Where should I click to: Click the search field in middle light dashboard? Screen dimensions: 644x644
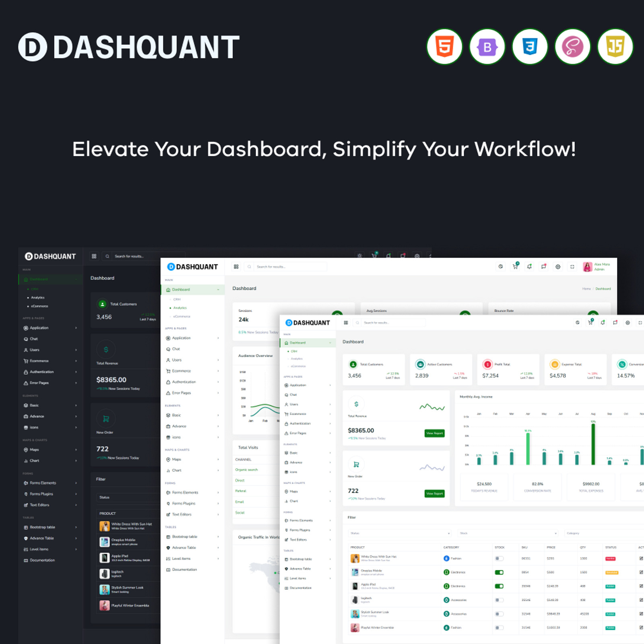pos(285,266)
